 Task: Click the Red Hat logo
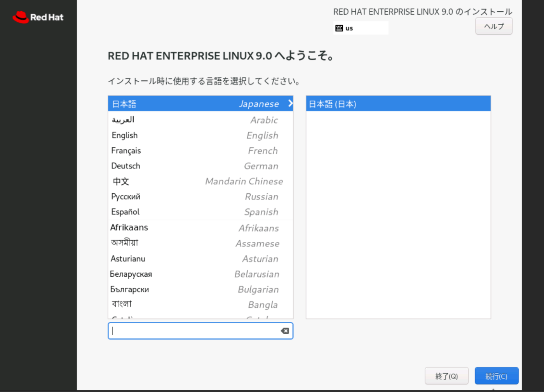pyautogui.click(x=38, y=17)
